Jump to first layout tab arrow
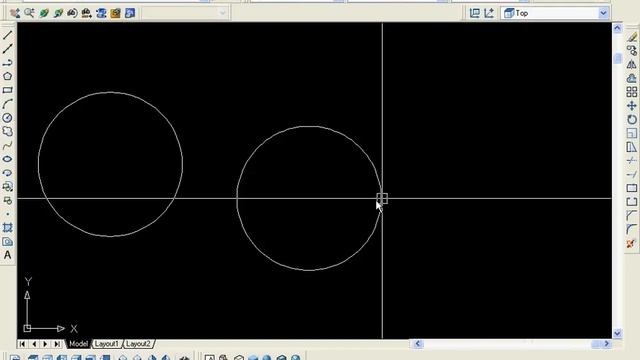 point(22,344)
